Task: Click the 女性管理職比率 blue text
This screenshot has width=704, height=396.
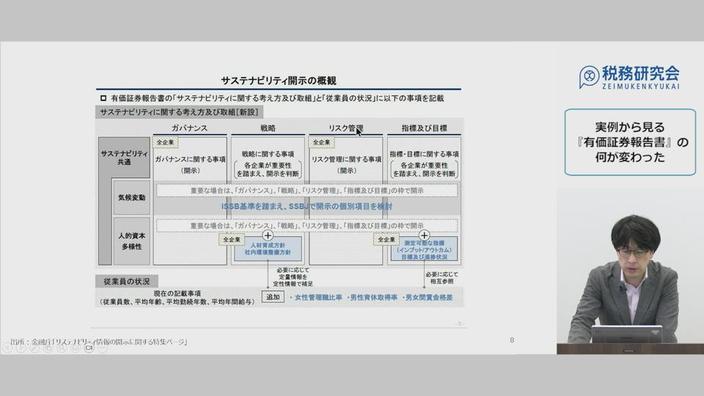Action: pos(318,297)
